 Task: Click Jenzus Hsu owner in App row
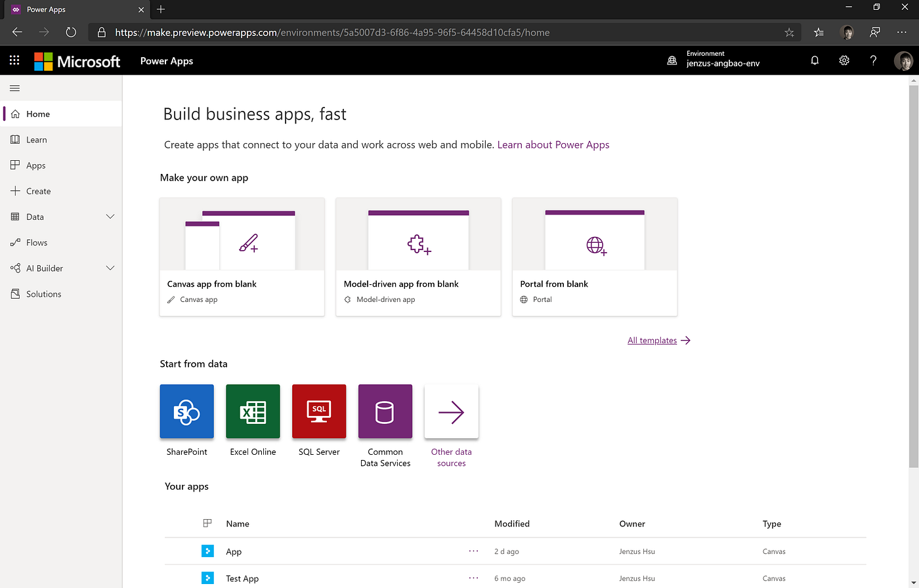click(x=637, y=552)
